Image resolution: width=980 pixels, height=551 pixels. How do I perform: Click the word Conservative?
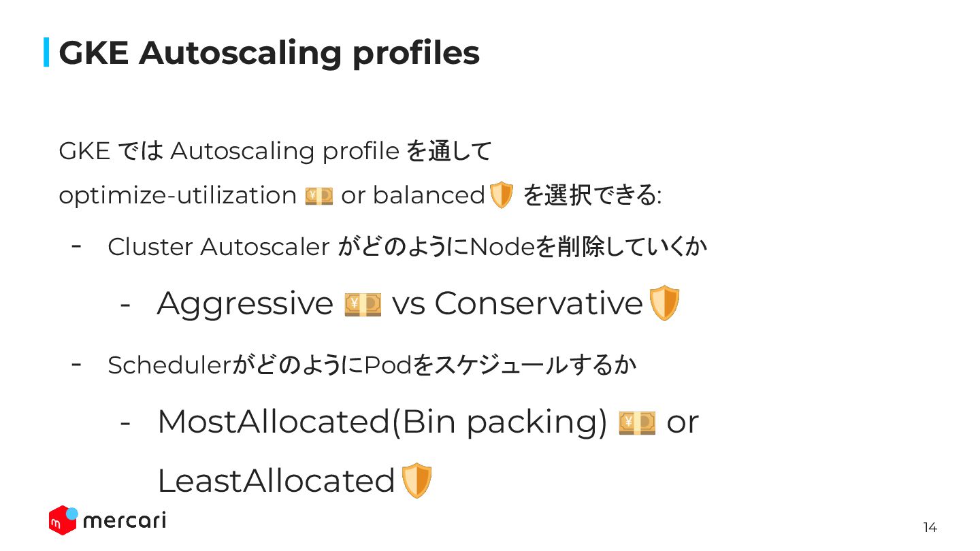pyautogui.click(x=538, y=303)
